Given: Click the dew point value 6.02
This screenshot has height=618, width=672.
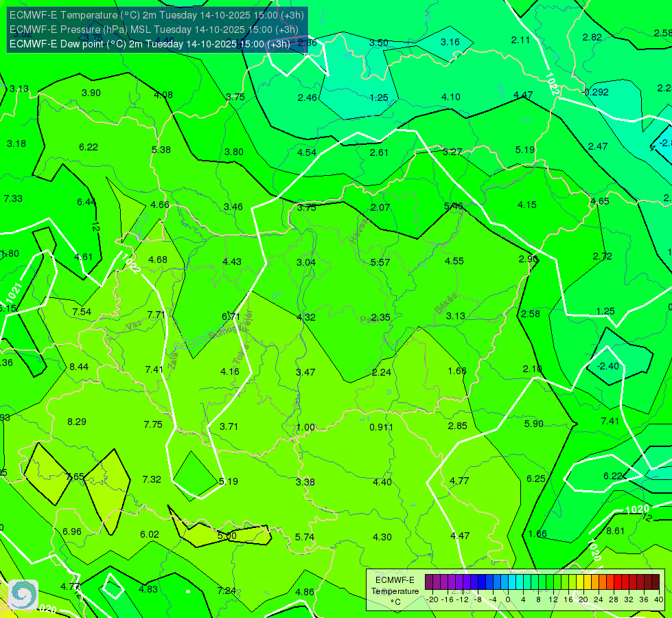Looking at the screenshot, I should 150,534.
